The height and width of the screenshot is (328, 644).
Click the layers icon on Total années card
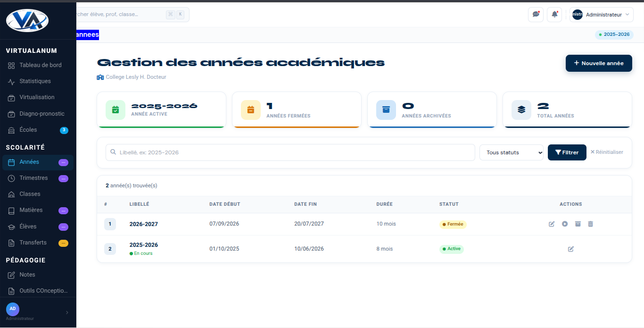[521, 110]
